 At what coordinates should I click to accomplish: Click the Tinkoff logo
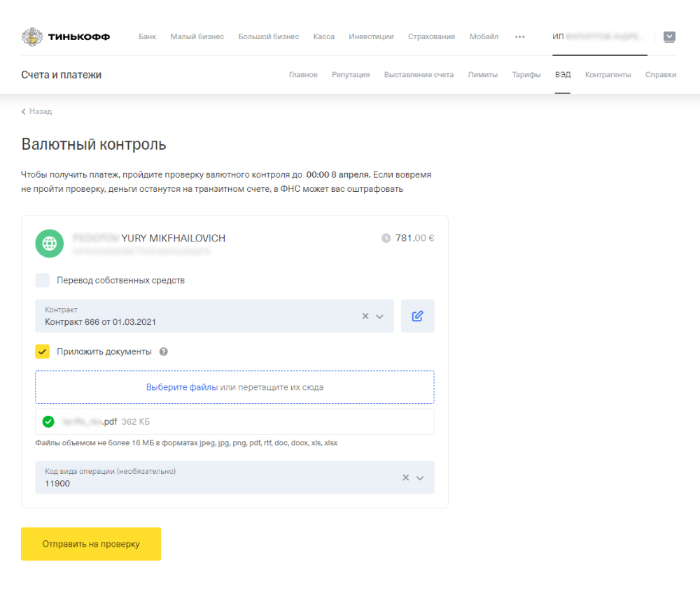pyautogui.click(x=66, y=36)
